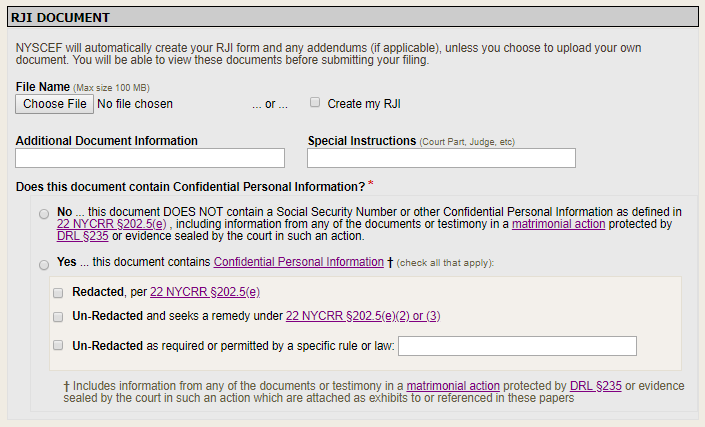Select the Yes confidential information radio button
The width and height of the screenshot is (705, 427).
43,264
